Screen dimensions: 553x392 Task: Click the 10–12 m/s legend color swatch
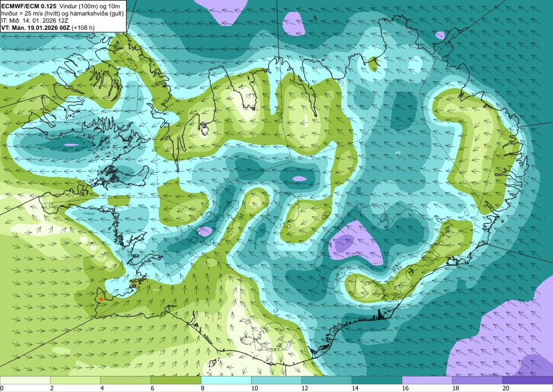(x=276, y=380)
